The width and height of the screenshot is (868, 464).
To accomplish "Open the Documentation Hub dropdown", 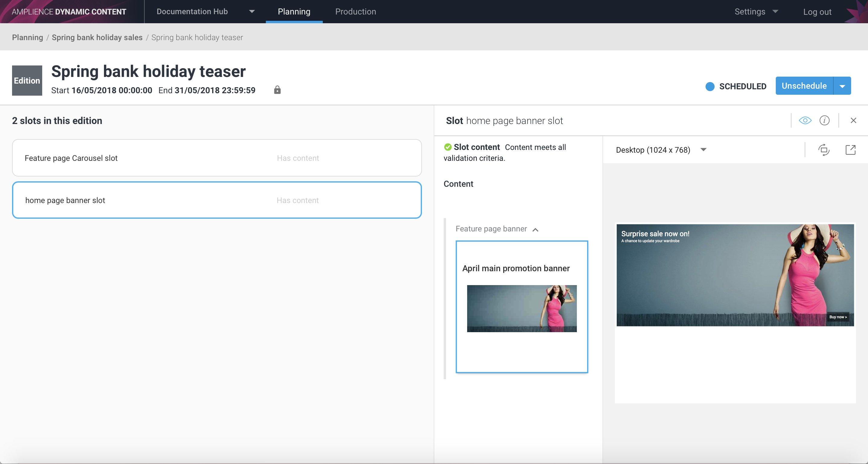I will click(x=252, y=11).
